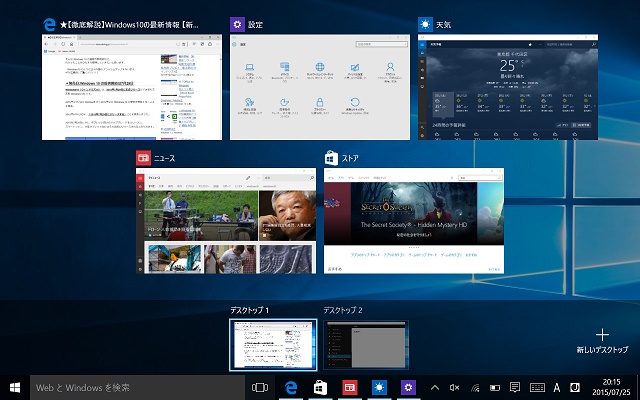The width and height of the screenshot is (640, 400).
Task: Switch to the デスクトップ 2 thumbnail
Action: click(366, 345)
